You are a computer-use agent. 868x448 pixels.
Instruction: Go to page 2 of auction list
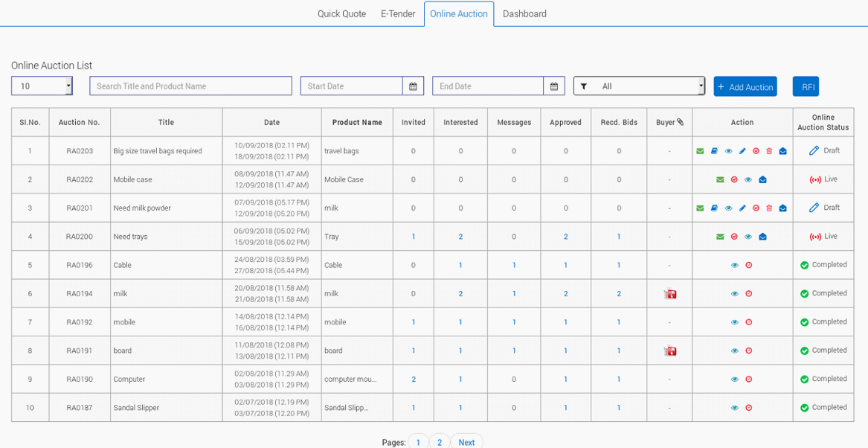coord(440,442)
